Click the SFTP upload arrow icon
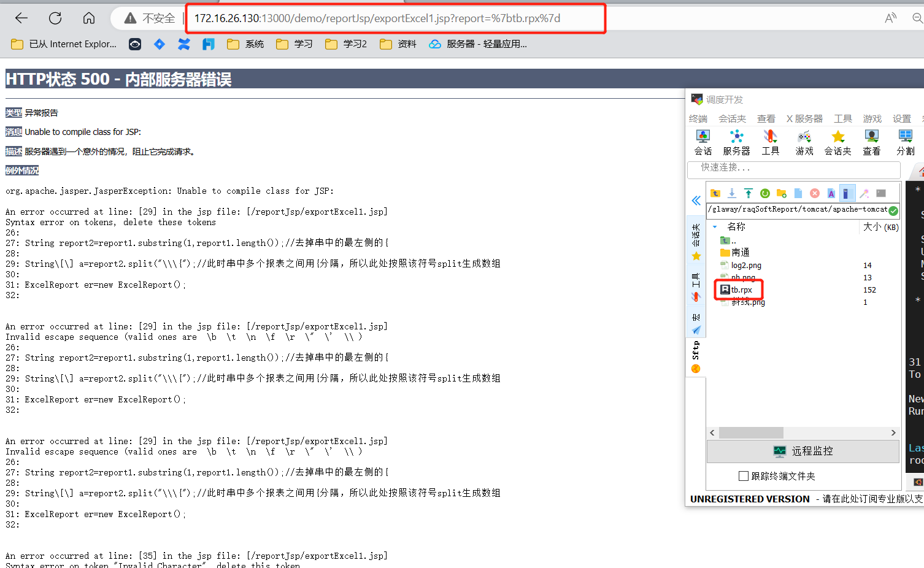The width and height of the screenshot is (924, 568). pos(749,193)
